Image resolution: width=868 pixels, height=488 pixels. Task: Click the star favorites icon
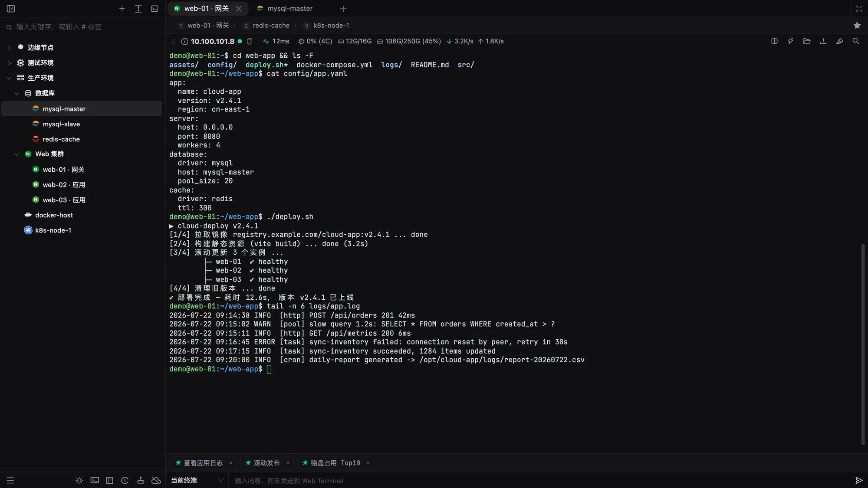[857, 26]
